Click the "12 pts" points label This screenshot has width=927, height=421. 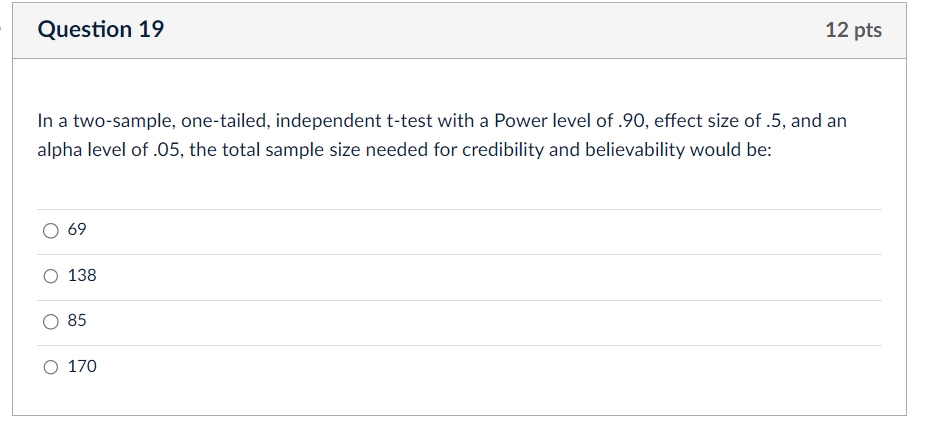(x=853, y=30)
